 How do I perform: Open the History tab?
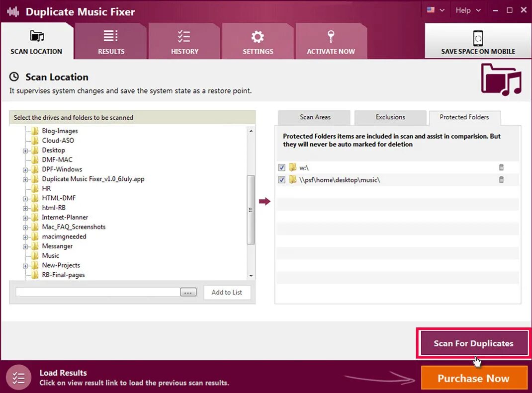(184, 41)
